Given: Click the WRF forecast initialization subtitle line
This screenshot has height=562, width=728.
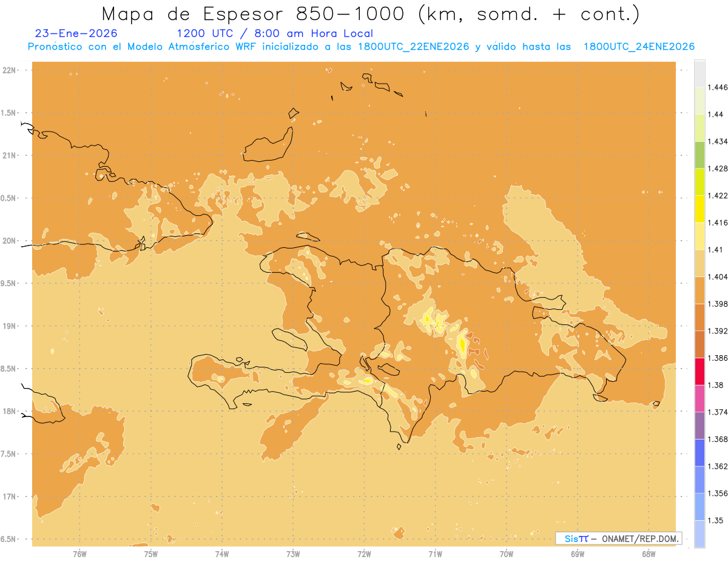Looking at the screenshot, I should click(x=361, y=47).
